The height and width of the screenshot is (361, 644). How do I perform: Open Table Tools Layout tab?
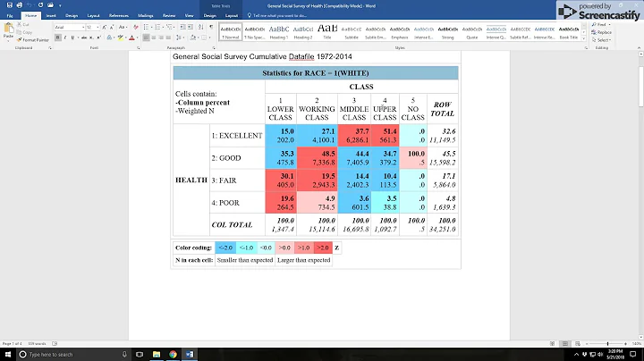pyautogui.click(x=232, y=15)
